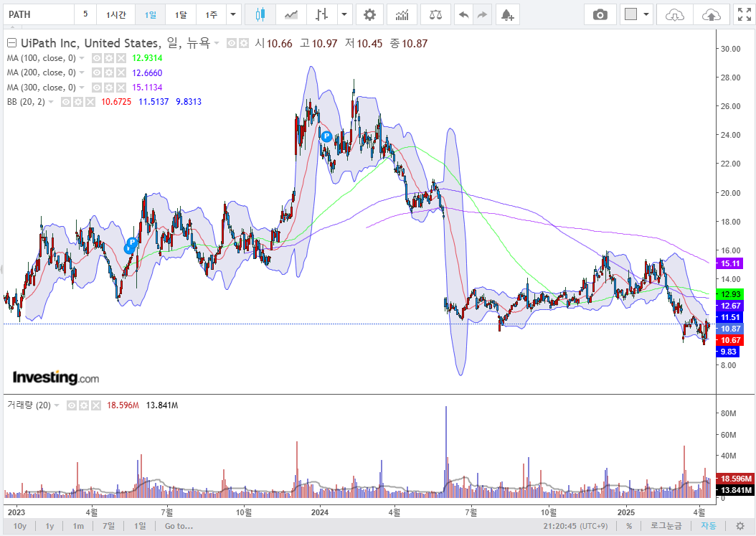Set range to 1m
This screenshot has width=756, height=536.
(x=78, y=526)
